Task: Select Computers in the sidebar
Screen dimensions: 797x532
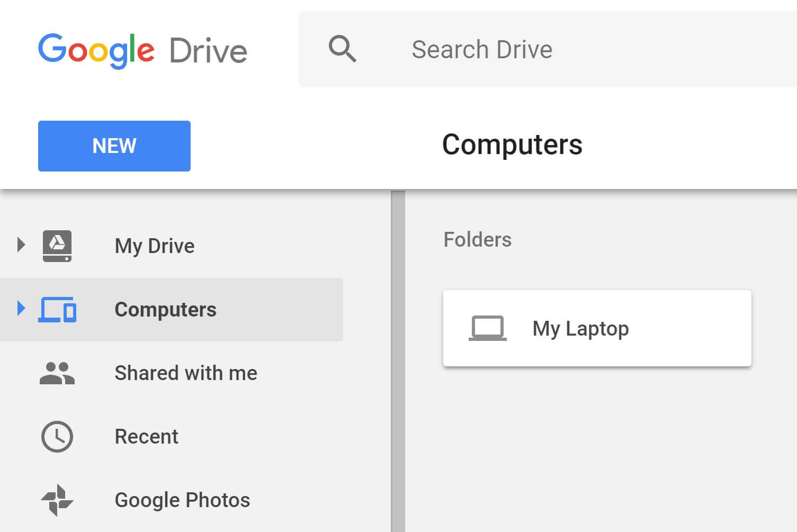Action: [x=165, y=310]
